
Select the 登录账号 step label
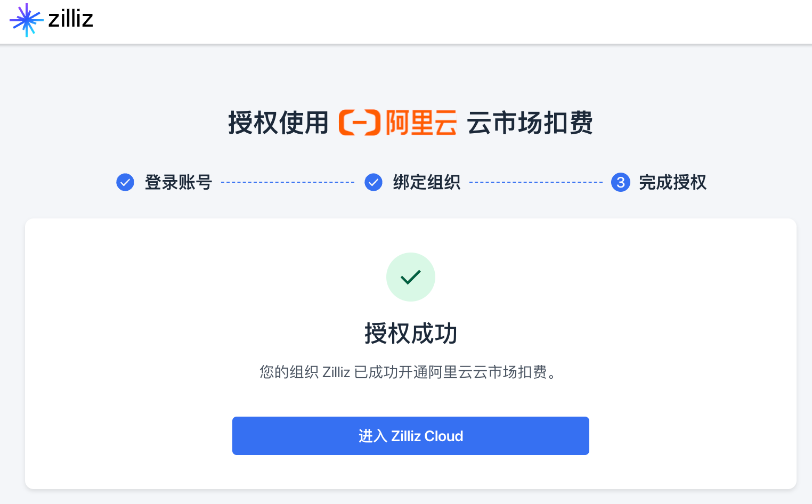coord(178,182)
